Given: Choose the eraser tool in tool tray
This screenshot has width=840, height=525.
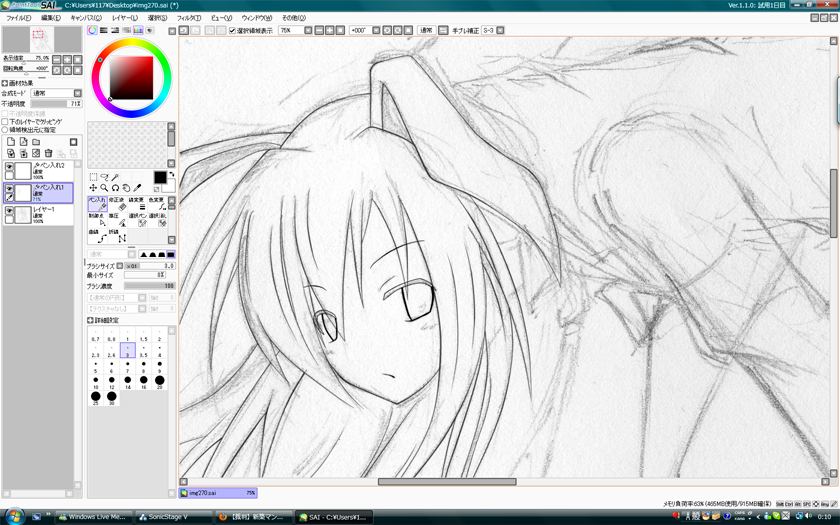Looking at the screenshot, I should (117, 204).
